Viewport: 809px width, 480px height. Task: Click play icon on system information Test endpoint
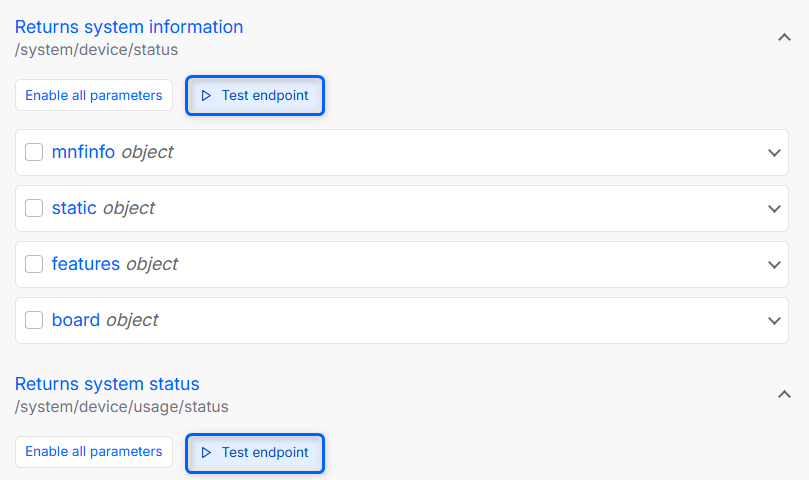[x=206, y=96]
